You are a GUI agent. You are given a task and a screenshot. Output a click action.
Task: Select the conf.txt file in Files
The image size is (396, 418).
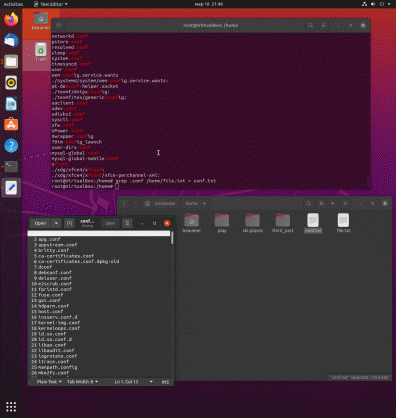coord(313,223)
